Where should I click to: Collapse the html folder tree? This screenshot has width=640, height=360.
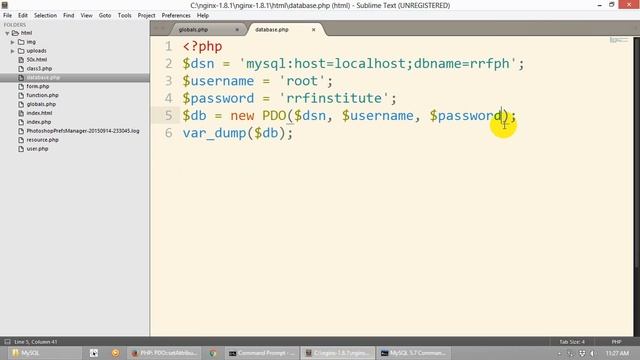(x=7, y=33)
